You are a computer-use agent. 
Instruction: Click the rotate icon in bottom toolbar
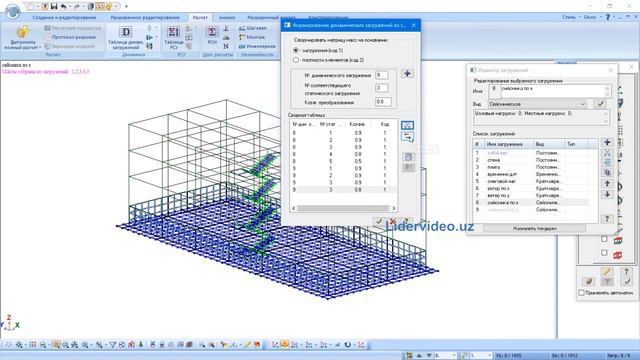[347, 345]
